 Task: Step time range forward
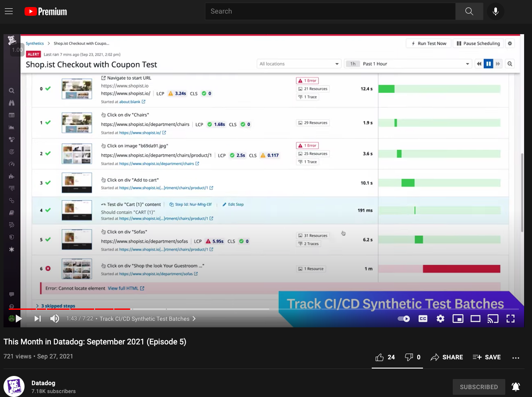click(498, 64)
